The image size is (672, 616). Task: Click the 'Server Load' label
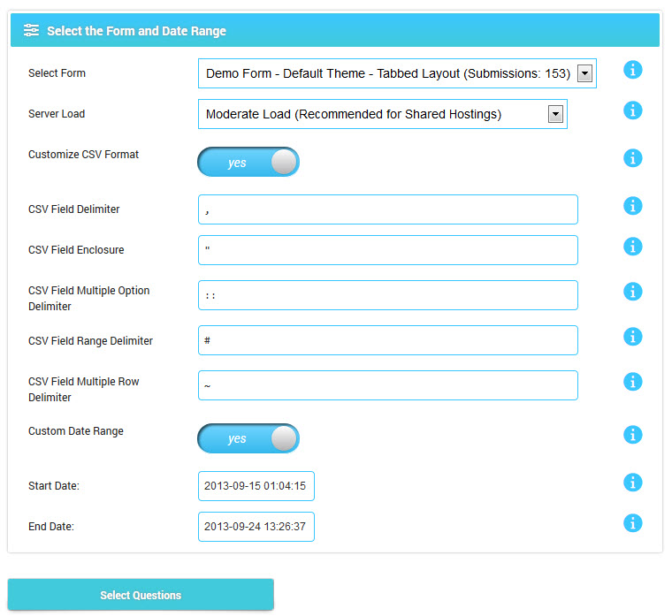tap(57, 113)
